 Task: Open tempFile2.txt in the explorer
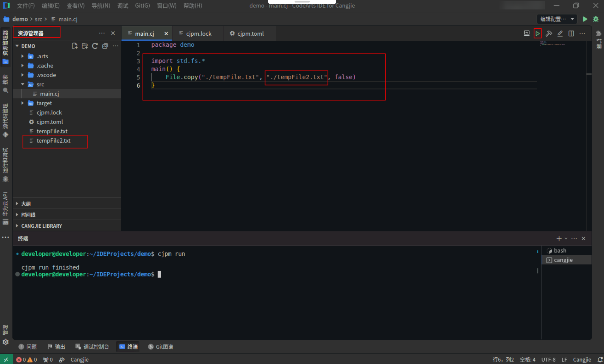(x=67, y=141)
